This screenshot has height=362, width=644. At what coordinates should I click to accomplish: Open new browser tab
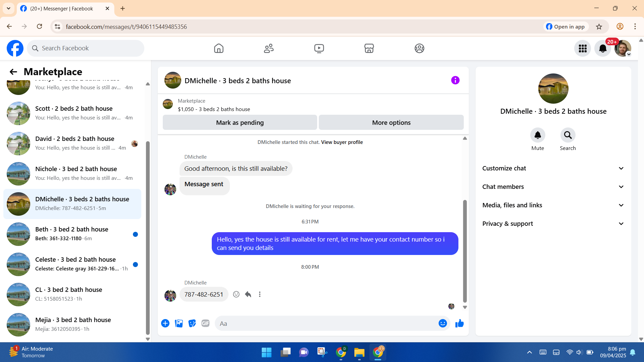click(x=122, y=8)
